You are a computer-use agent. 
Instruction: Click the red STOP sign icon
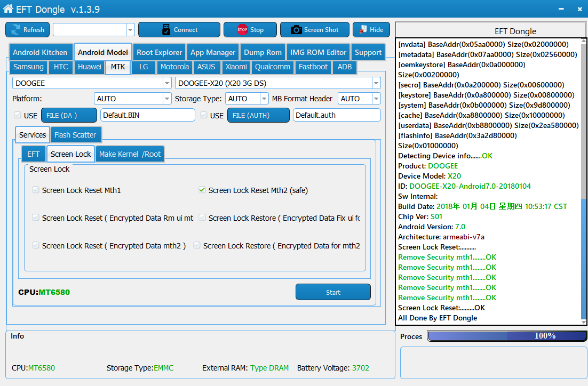pos(242,29)
